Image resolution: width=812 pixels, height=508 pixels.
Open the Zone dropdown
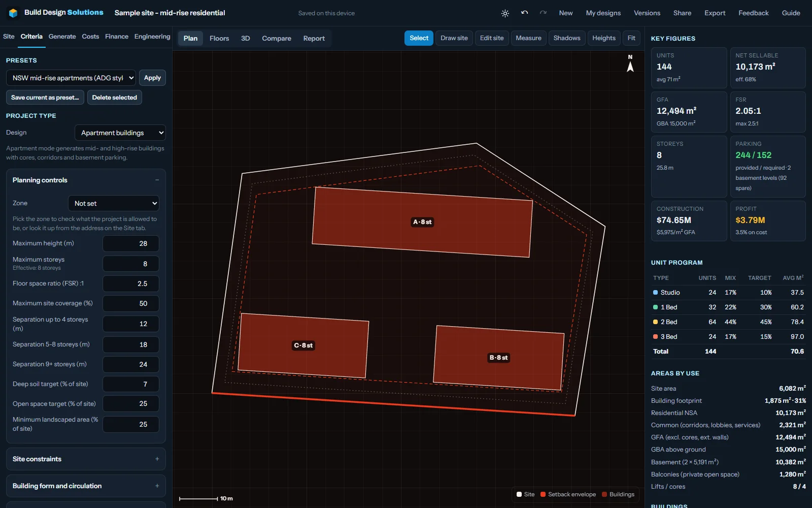click(x=114, y=203)
